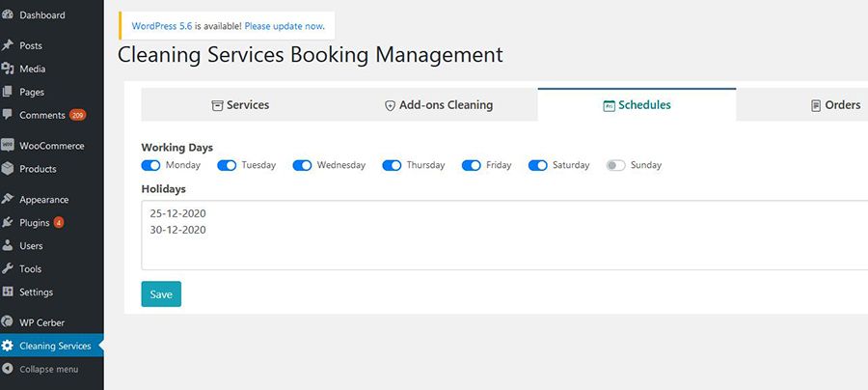868x390 pixels.
Task: Click the Appearance paintbrush icon
Action: click(7, 199)
